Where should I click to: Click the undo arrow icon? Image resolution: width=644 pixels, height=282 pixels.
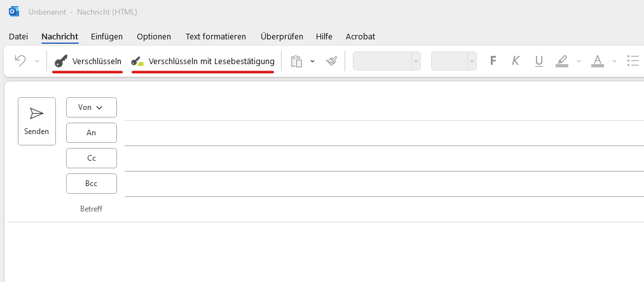(x=20, y=61)
